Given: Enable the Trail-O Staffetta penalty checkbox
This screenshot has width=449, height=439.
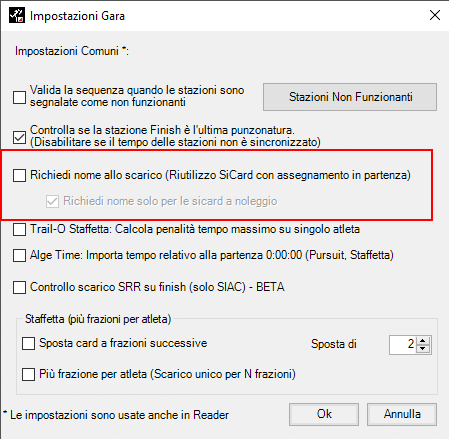Looking at the screenshot, I should 19,229.
